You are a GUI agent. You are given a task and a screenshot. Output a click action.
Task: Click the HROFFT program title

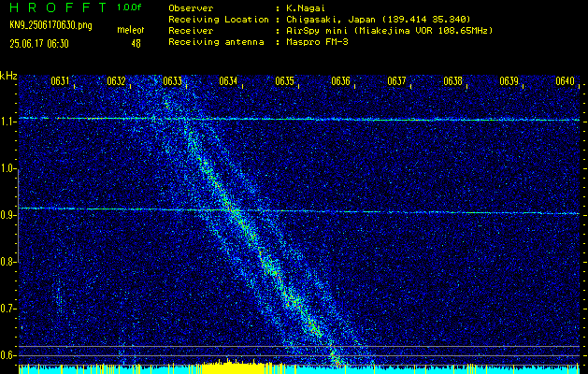tap(59, 7)
